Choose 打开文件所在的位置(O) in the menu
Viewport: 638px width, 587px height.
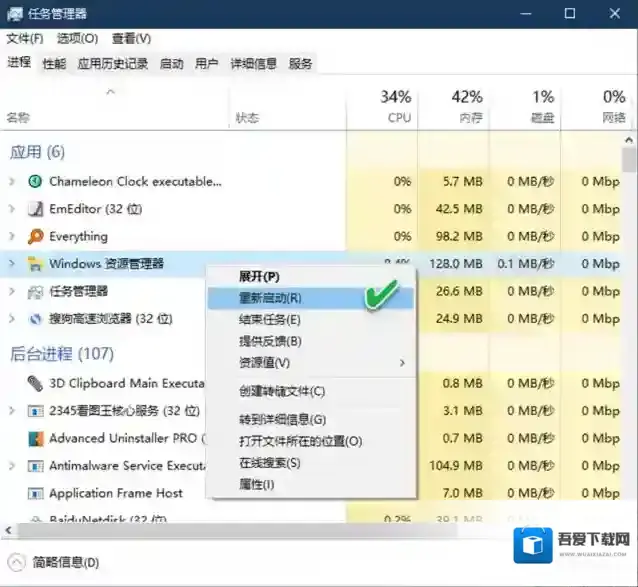(311, 441)
